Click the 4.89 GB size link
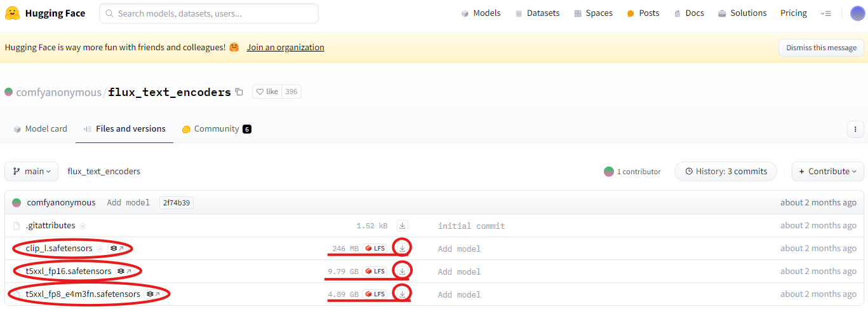The height and width of the screenshot is (309, 868). click(344, 294)
